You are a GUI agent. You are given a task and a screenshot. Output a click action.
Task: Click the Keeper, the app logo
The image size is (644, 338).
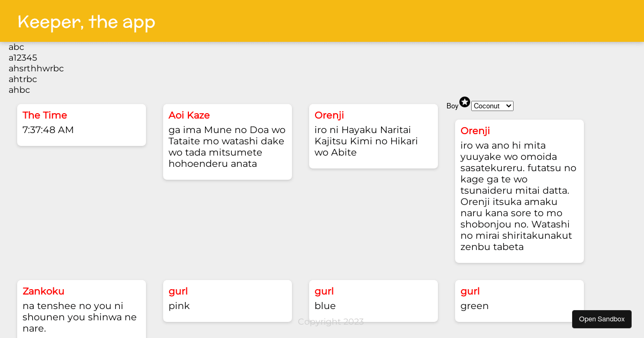pyautogui.click(x=86, y=22)
